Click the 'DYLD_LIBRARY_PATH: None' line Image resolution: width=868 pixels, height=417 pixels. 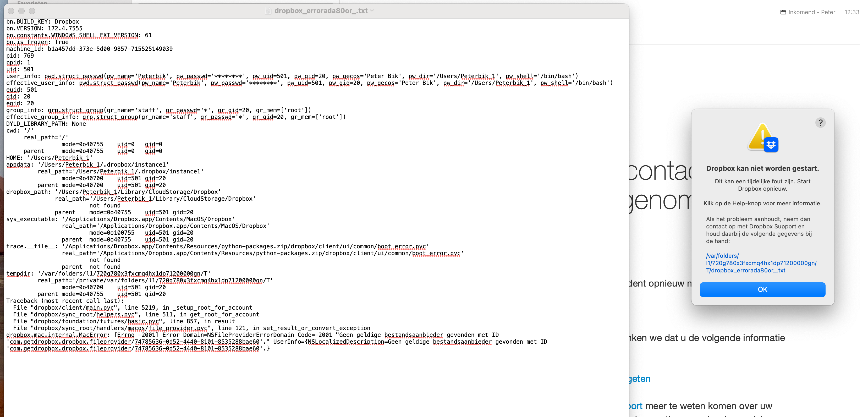(x=46, y=124)
